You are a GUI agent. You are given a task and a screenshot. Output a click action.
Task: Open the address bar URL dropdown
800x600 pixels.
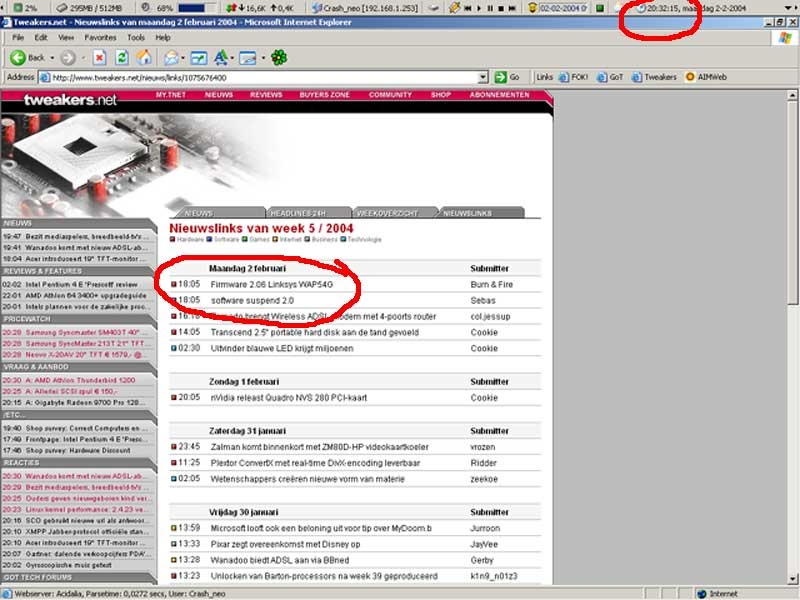coord(483,78)
